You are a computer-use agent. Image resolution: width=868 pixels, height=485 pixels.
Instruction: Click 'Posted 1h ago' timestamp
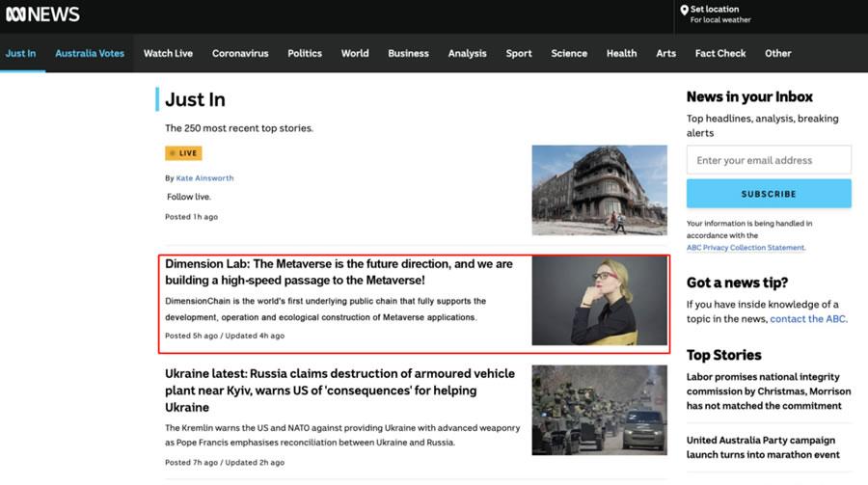(x=192, y=217)
